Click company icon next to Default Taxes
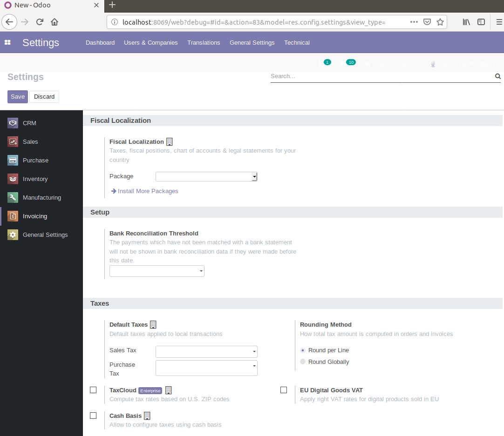The width and height of the screenshot is (504, 436). (x=153, y=325)
